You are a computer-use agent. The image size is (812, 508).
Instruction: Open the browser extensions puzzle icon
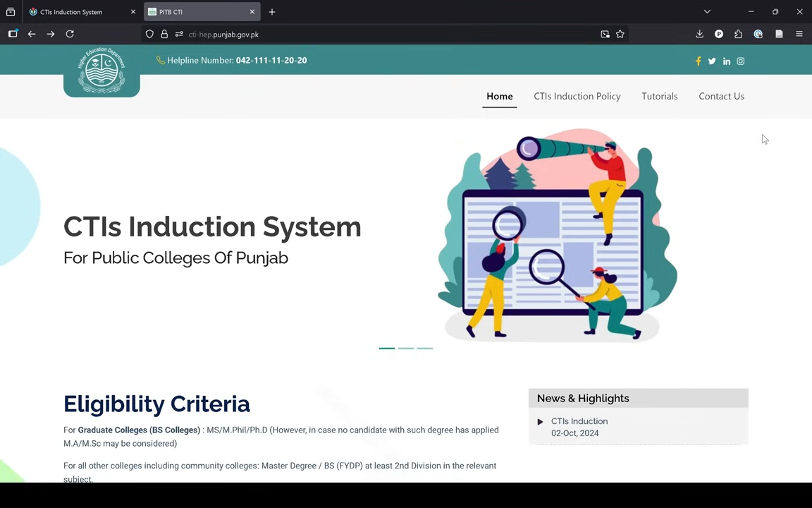tap(738, 34)
